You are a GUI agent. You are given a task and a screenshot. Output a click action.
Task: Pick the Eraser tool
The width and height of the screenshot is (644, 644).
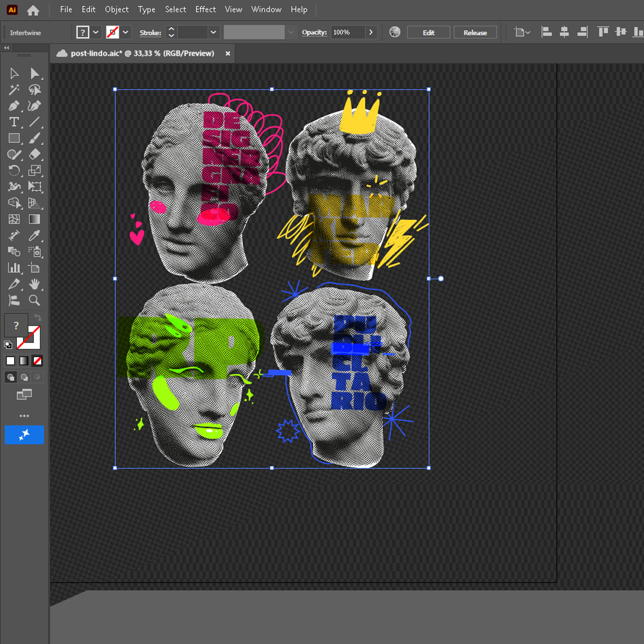(35, 154)
